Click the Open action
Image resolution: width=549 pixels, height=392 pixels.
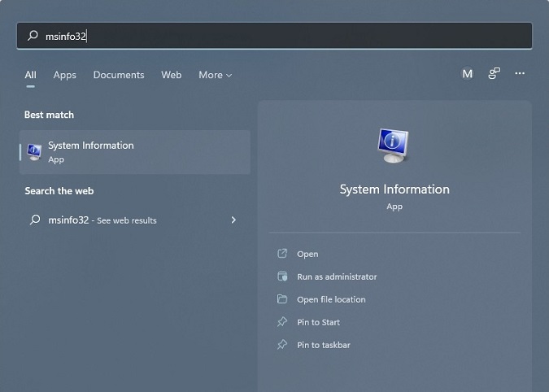[x=307, y=254]
